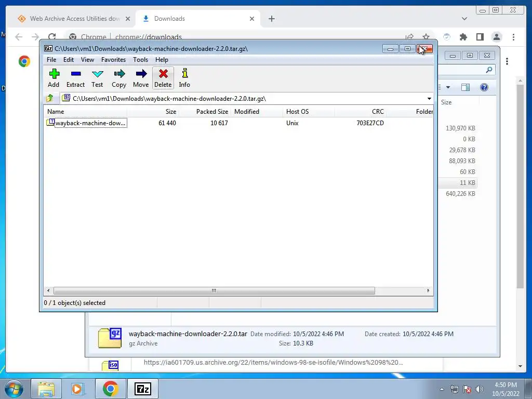Run the Test archive tool
532x399 pixels.
[x=97, y=78]
